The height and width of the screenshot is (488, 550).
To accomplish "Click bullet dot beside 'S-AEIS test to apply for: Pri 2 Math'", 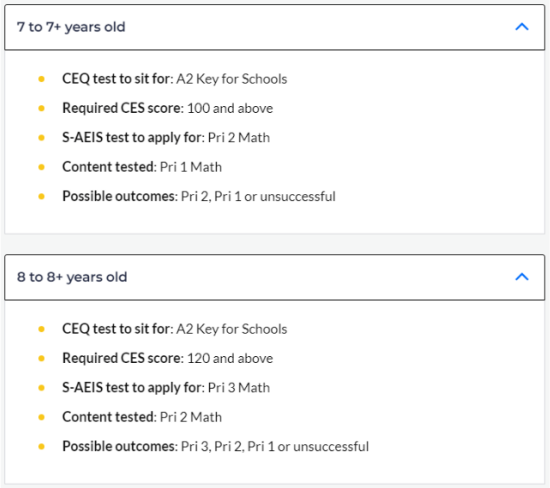I will [41, 138].
